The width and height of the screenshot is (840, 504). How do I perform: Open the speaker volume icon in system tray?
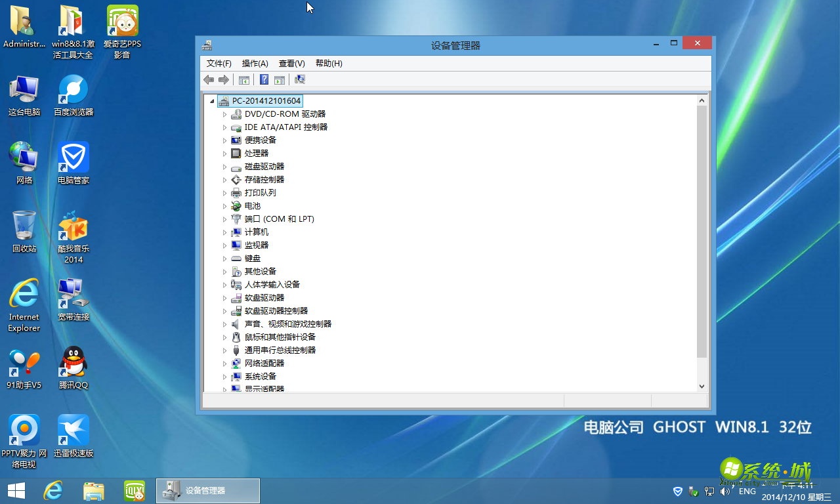724,491
